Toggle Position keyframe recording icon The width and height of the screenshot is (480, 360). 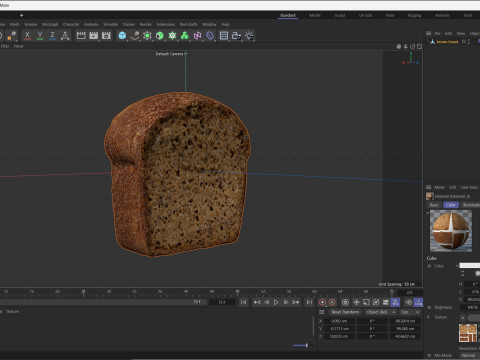pyautogui.click(x=356, y=302)
